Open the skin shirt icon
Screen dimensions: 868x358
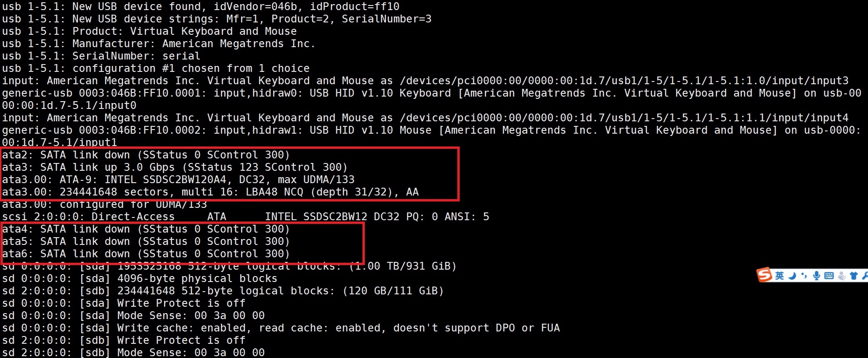[x=854, y=276]
